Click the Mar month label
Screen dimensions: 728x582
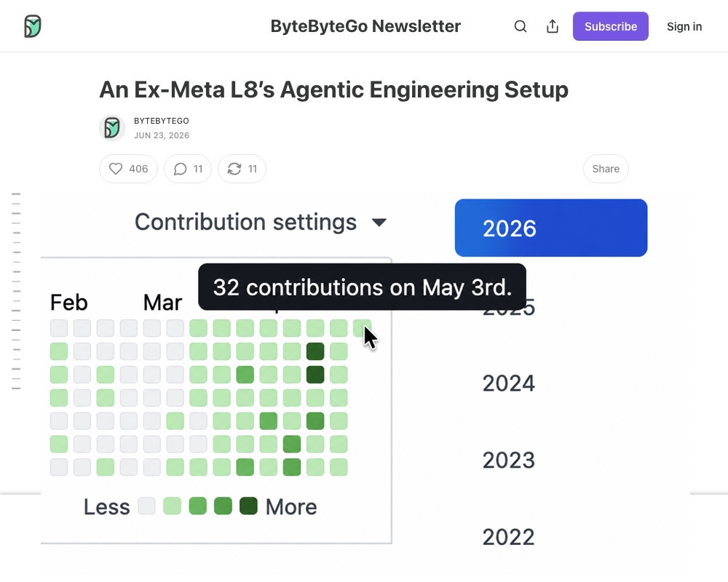point(162,303)
